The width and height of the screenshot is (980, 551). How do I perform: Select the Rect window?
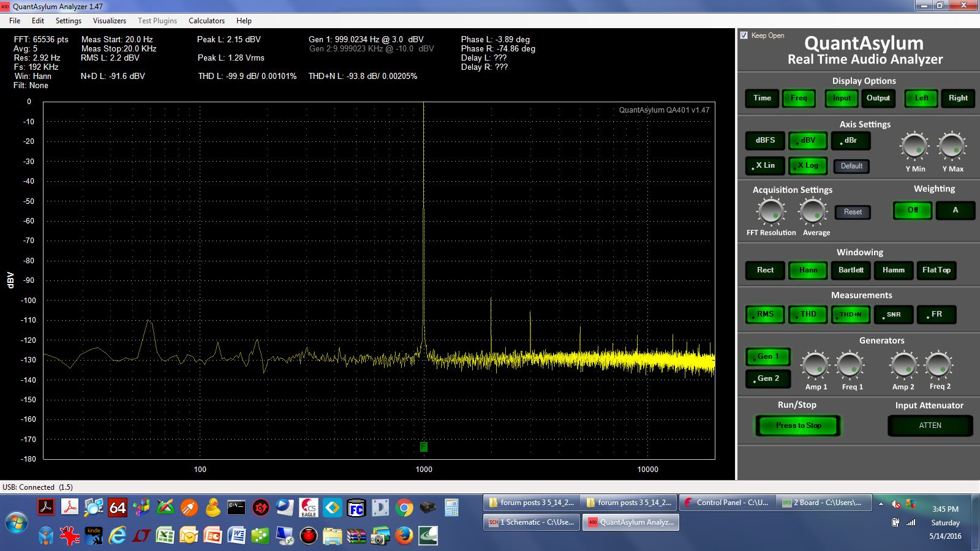pyautogui.click(x=765, y=270)
